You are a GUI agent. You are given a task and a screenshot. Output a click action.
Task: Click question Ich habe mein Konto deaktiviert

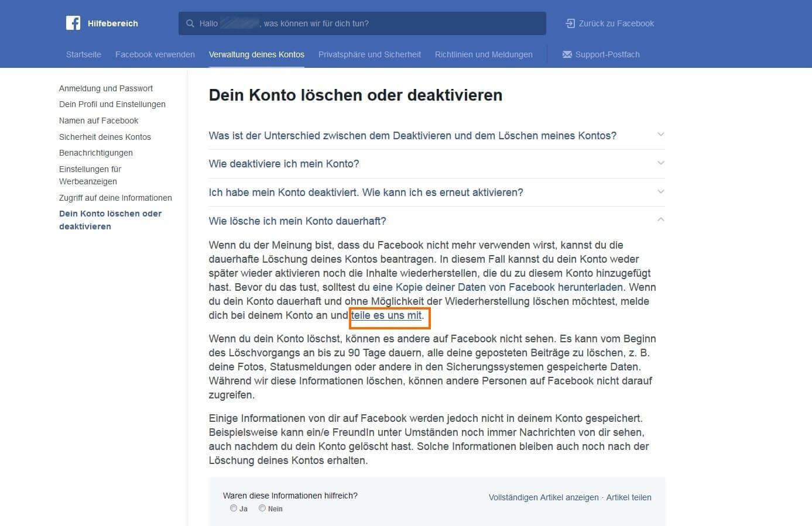tap(366, 192)
